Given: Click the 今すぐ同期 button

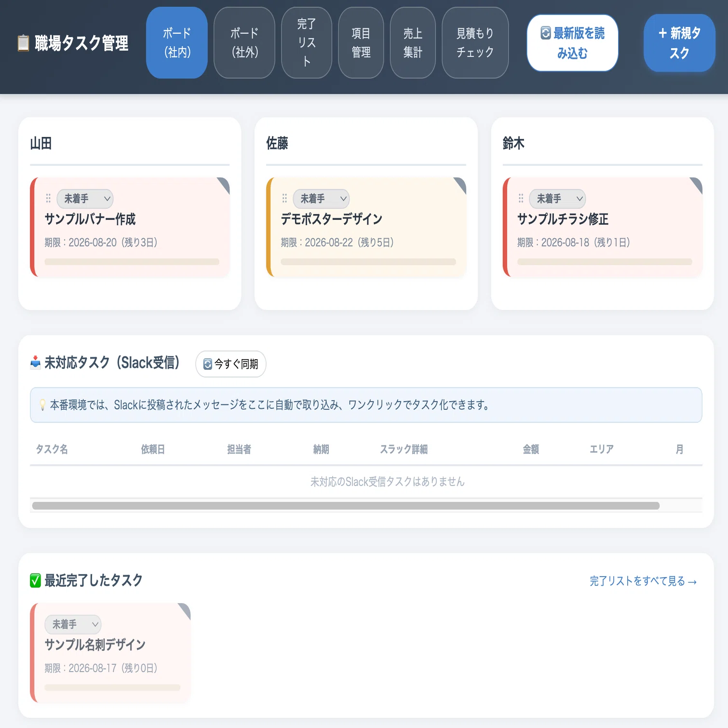Looking at the screenshot, I should click(x=231, y=364).
